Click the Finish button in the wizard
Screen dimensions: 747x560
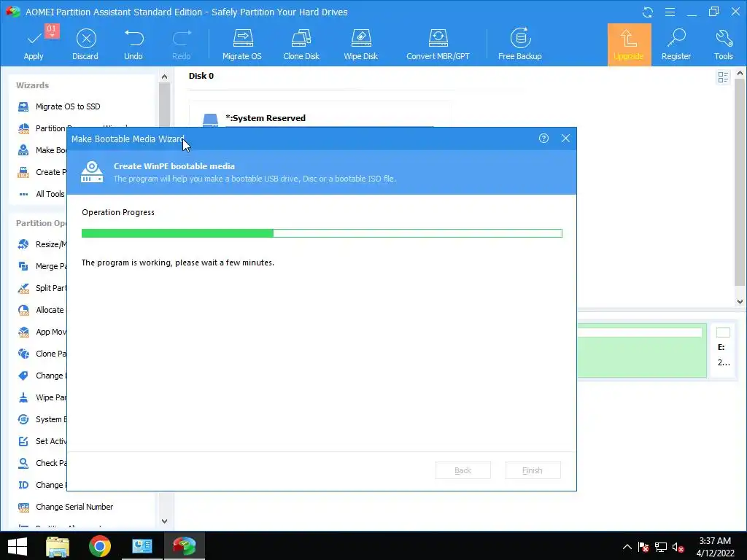[533, 470]
